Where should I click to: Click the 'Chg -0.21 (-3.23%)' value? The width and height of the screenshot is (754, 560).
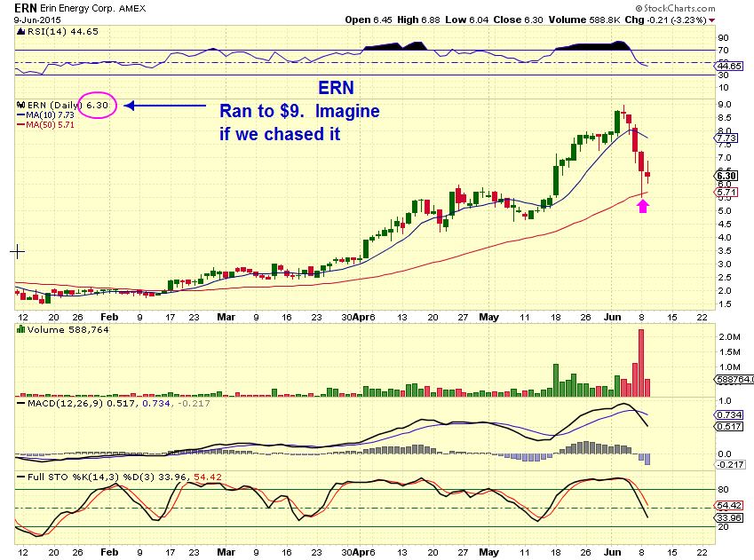665,20
